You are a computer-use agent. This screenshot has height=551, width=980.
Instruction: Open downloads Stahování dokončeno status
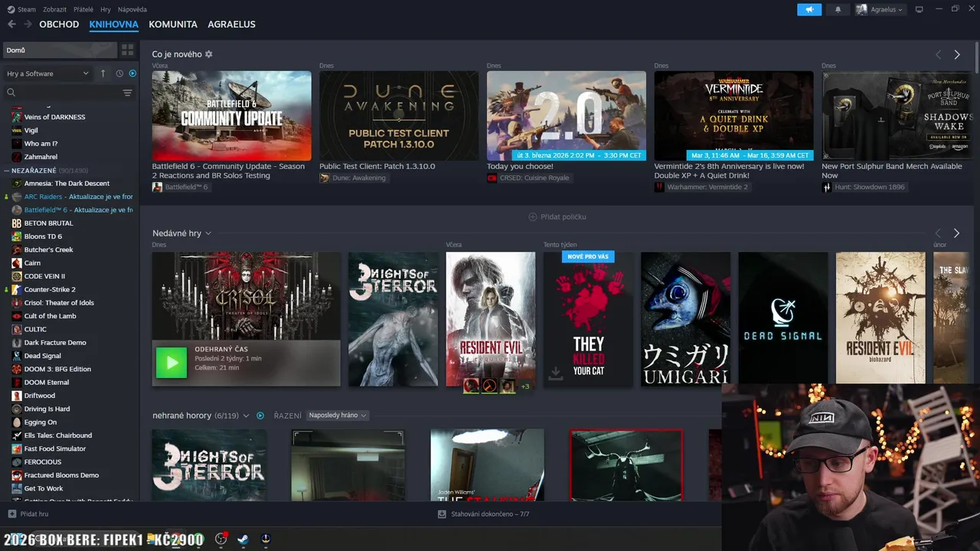[x=483, y=514]
